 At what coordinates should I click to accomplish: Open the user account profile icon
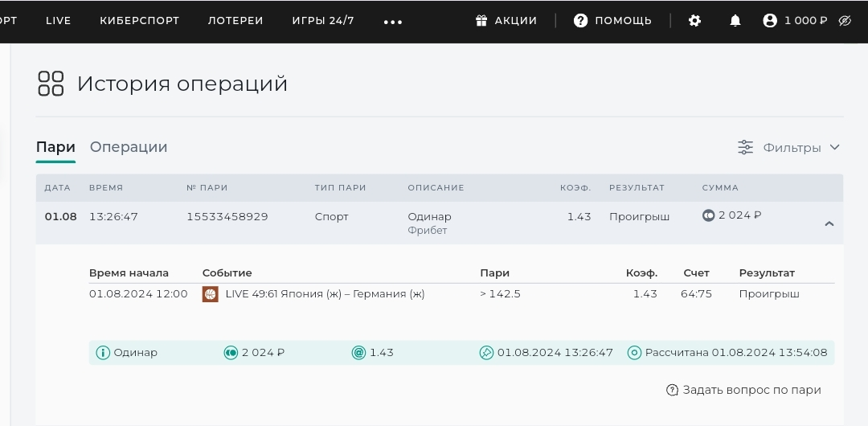(771, 21)
